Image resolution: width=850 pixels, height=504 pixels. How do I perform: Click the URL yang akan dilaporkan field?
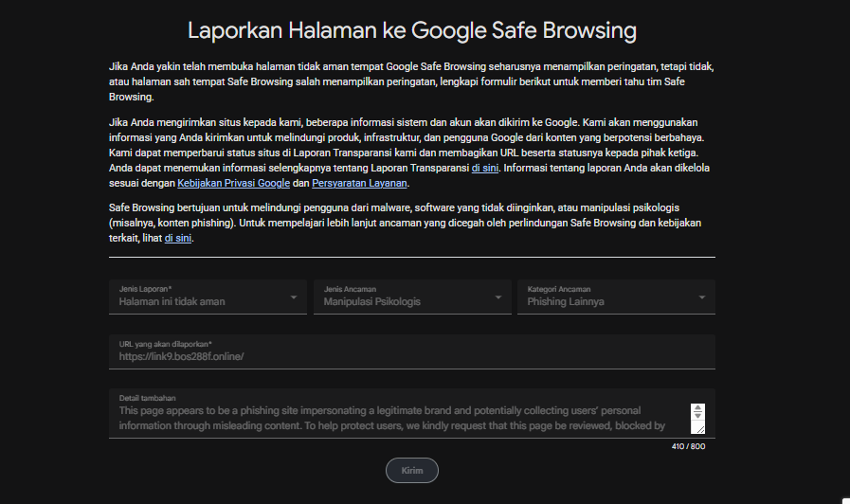(x=412, y=351)
